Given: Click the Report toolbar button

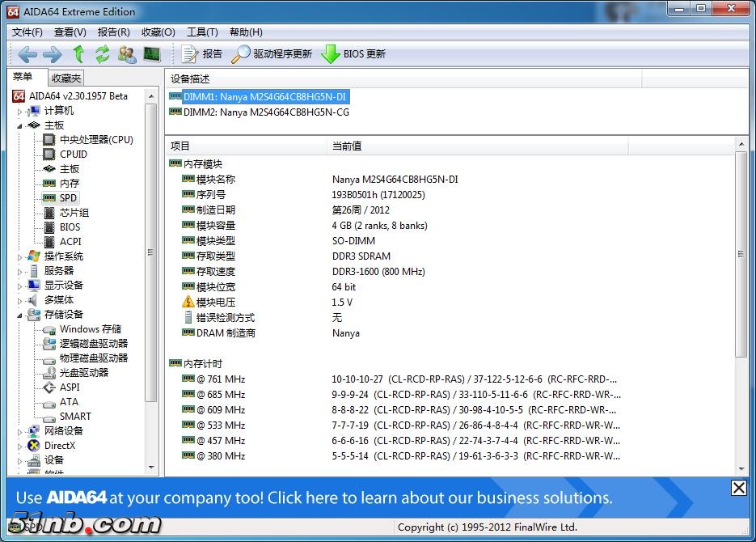Looking at the screenshot, I should tap(201, 54).
